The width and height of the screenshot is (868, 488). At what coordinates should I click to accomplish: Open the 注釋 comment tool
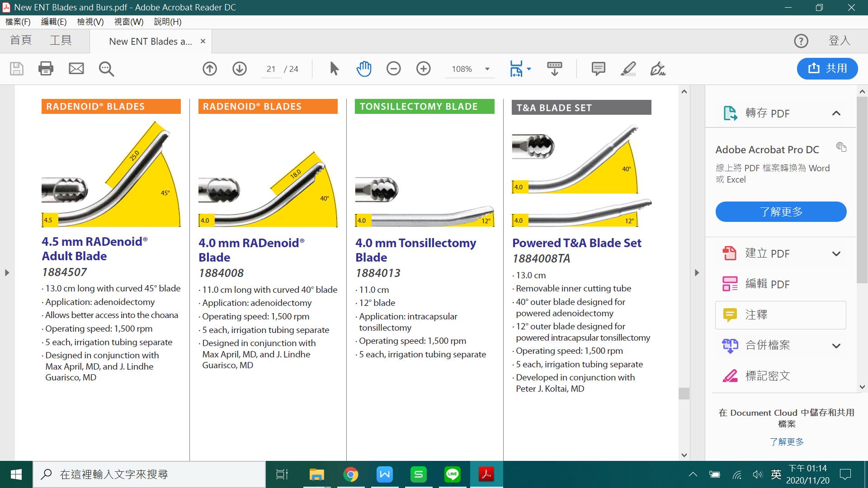(781, 315)
